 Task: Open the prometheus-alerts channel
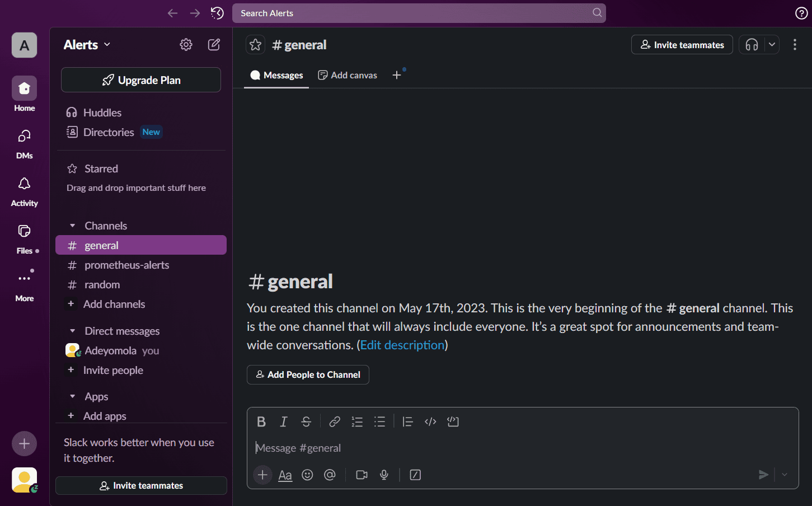coord(126,265)
